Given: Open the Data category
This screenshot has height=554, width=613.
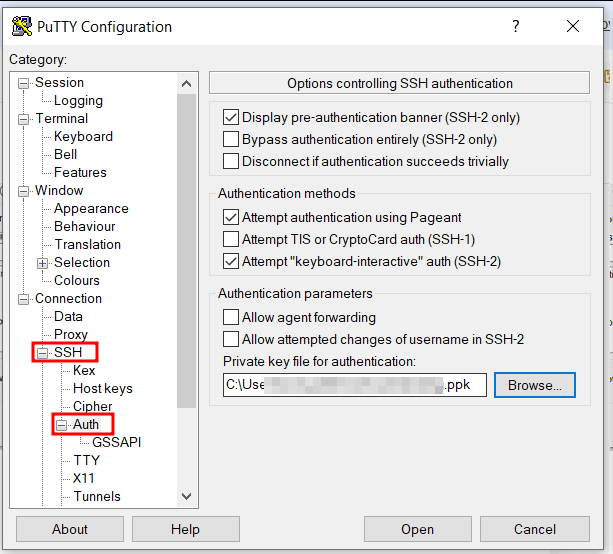Looking at the screenshot, I should pyautogui.click(x=68, y=316).
